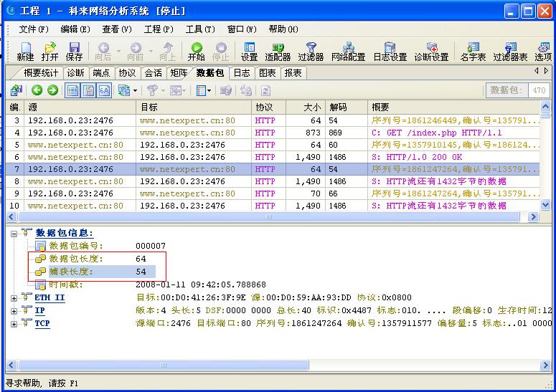The width and height of the screenshot is (556, 392).
Task: Click the 打开 (Open) toolbar icon
Action: (50, 51)
